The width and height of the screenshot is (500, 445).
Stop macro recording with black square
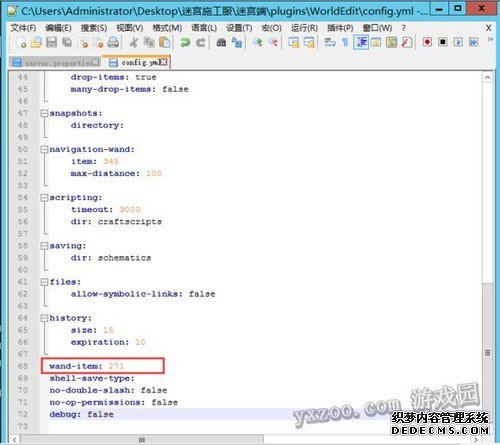coord(443,42)
